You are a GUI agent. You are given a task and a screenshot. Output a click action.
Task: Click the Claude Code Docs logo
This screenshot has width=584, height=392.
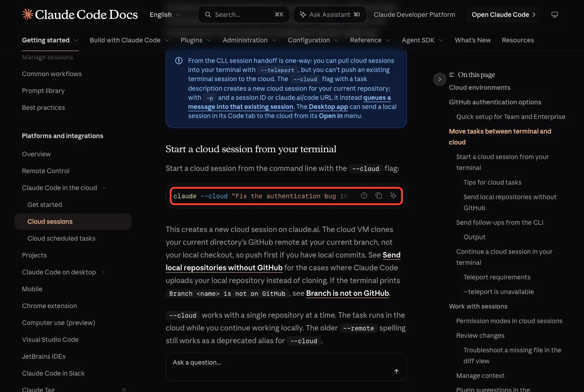click(x=80, y=15)
